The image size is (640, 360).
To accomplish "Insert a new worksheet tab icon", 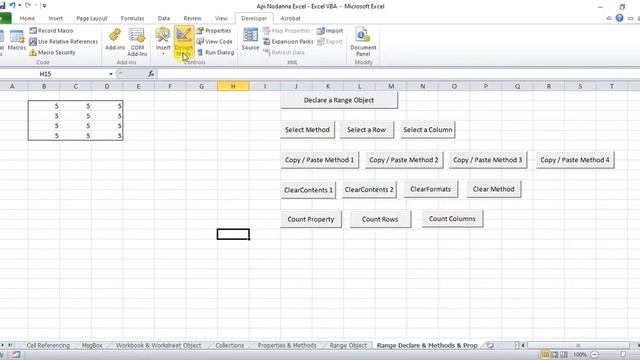I will 489,345.
